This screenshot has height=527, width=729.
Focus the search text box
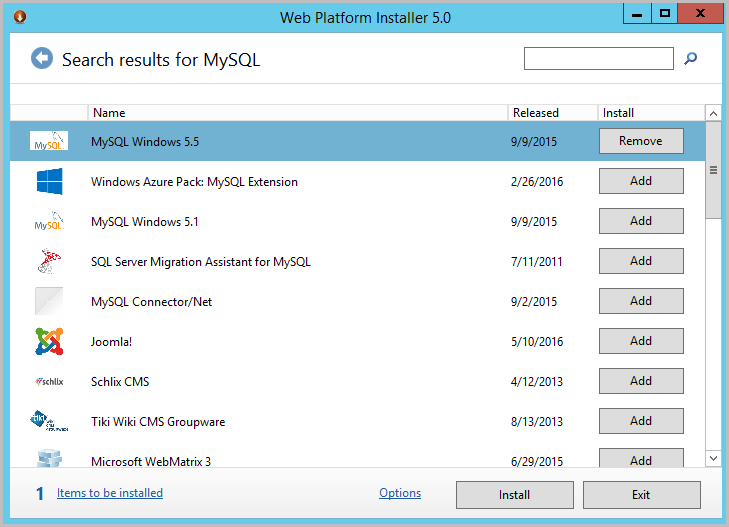coord(598,59)
